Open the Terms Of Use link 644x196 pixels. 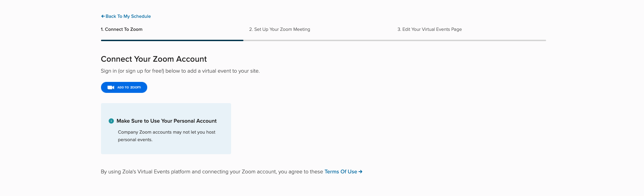[343, 172]
